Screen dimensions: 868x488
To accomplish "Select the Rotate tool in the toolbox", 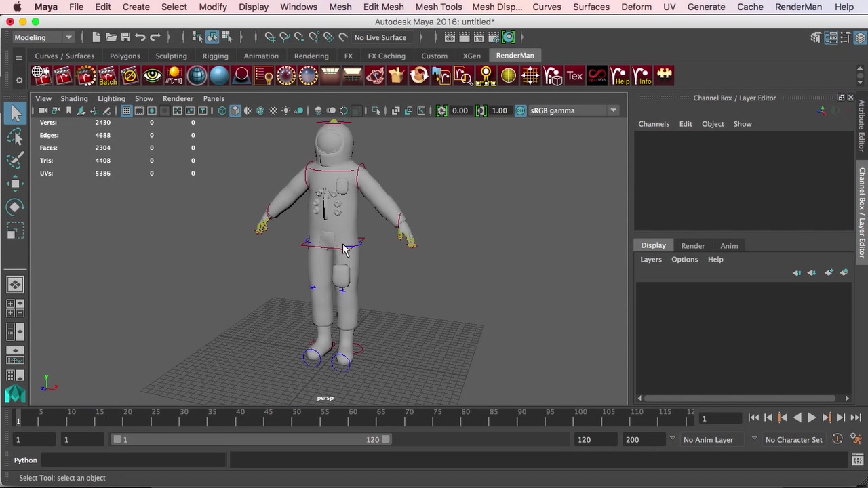I will (x=15, y=207).
